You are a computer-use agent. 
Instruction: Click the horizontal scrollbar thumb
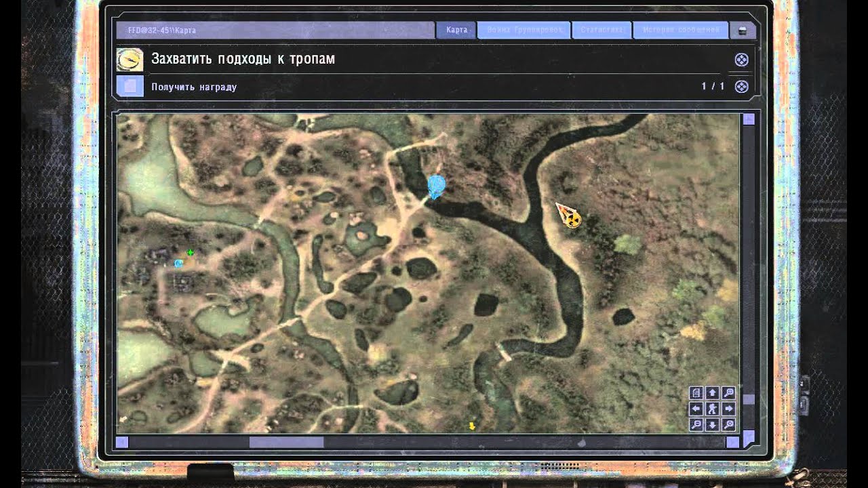(x=286, y=442)
